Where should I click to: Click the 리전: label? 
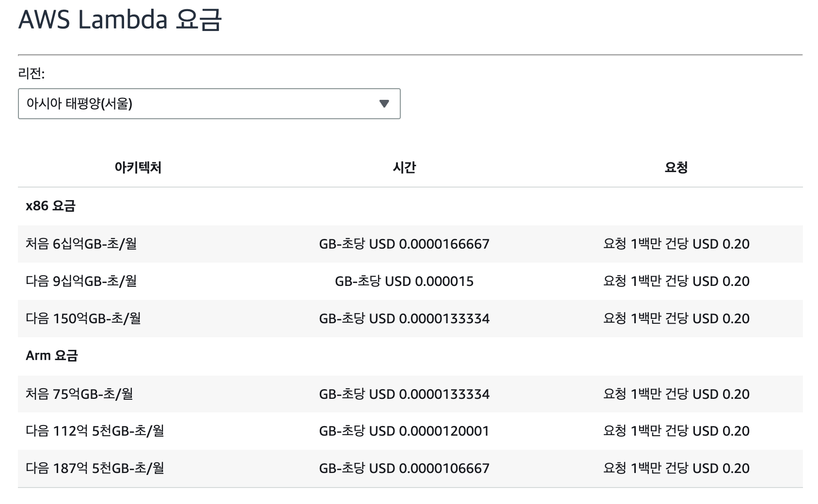[31, 73]
